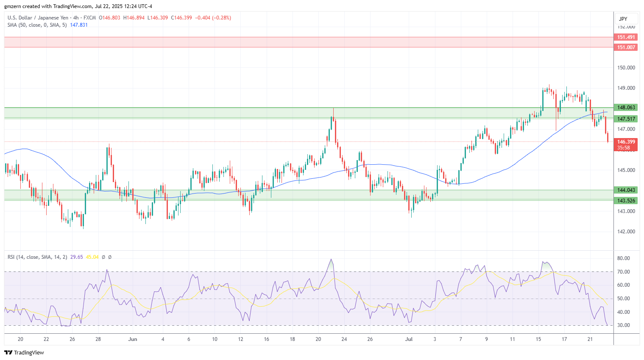The width and height of the screenshot is (644, 360).
Task: Click the RSI moving average value 45.04
Action: pyautogui.click(x=92, y=257)
